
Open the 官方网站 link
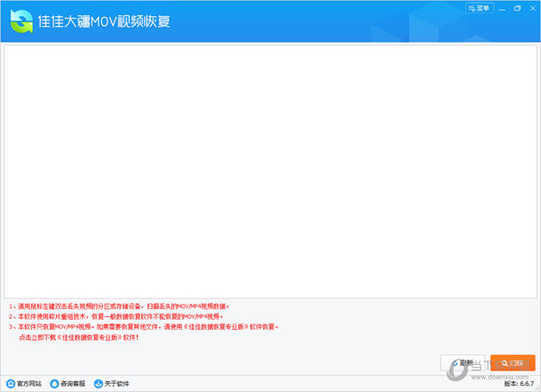[x=24, y=383]
